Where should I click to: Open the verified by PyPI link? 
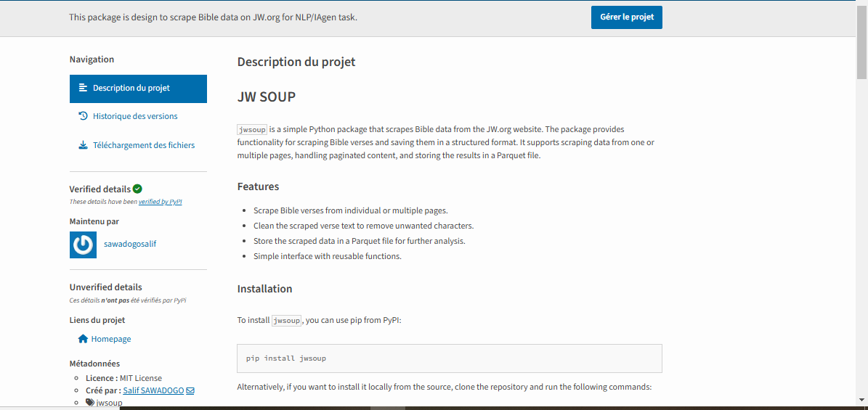[160, 202]
